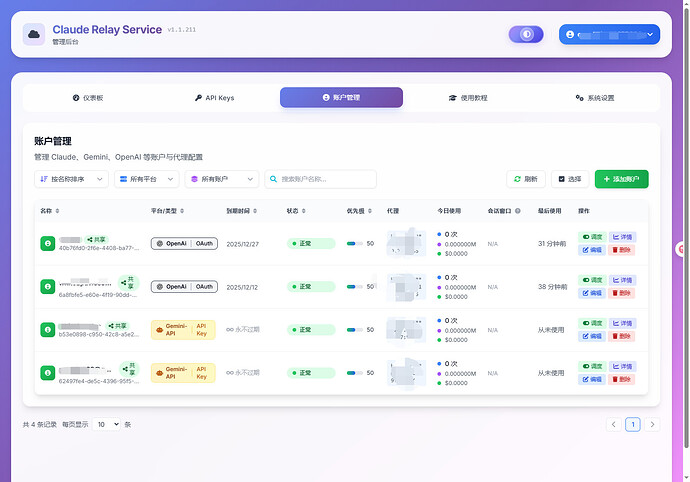Focus the 搜索账户名称 search field

pyautogui.click(x=320, y=179)
